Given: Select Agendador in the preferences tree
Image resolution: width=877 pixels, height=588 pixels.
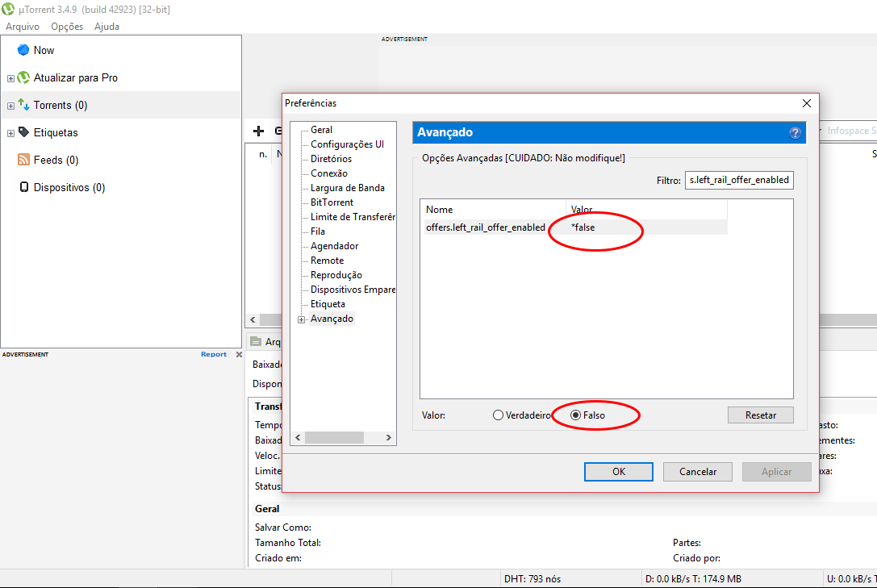Looking at the screenshot, I should pos(335,246).
